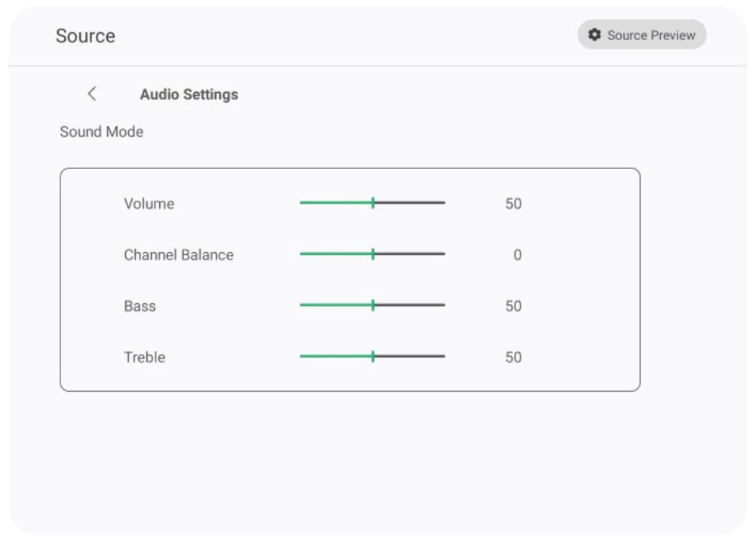Click the Volume label
This screenshot has height=541, width=756.
[149, 204]
